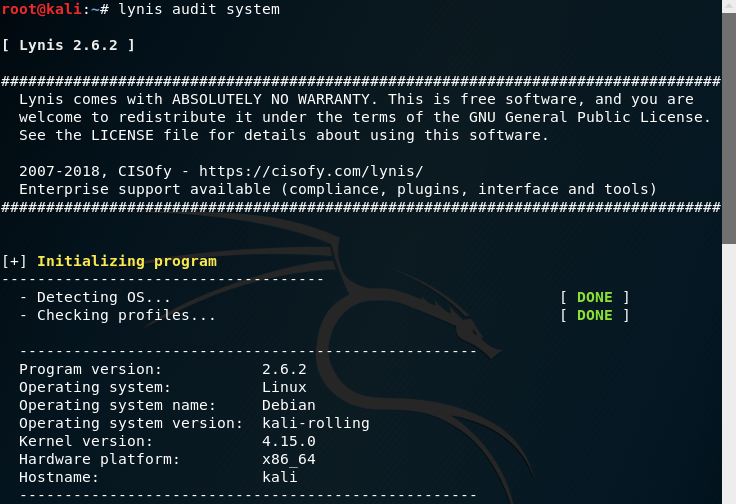Click the empty scrollbar track below the thumb
Screen dimensions: 736x504
[x=728, y=380]
